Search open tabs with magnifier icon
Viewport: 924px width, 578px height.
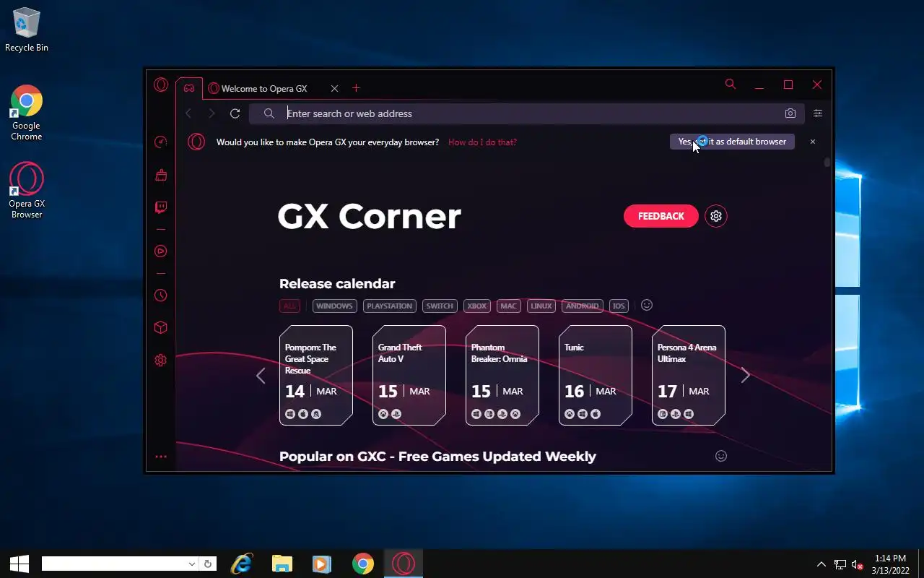pos(731,85)
